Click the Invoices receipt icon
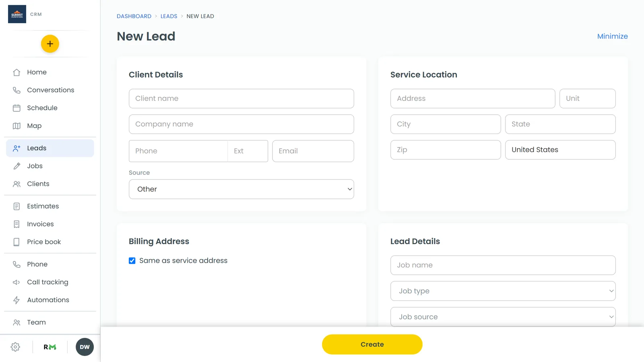Screen dimensions: 644x362 (17, 224)
